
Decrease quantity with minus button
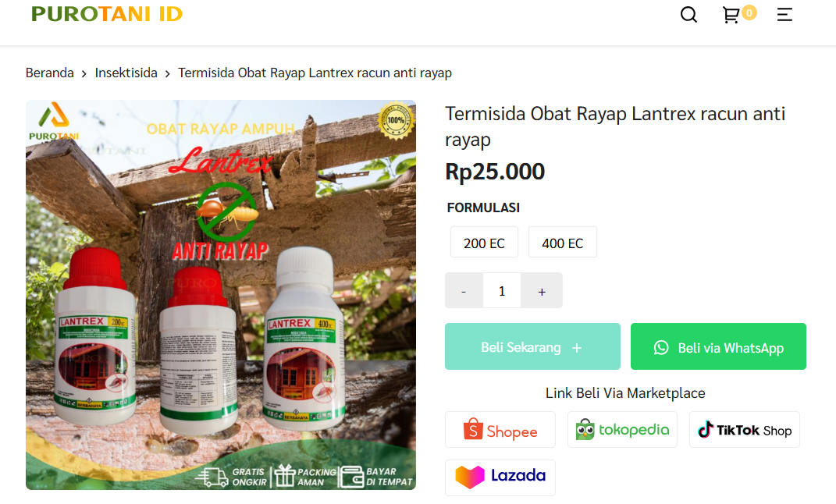click(464, 291)
